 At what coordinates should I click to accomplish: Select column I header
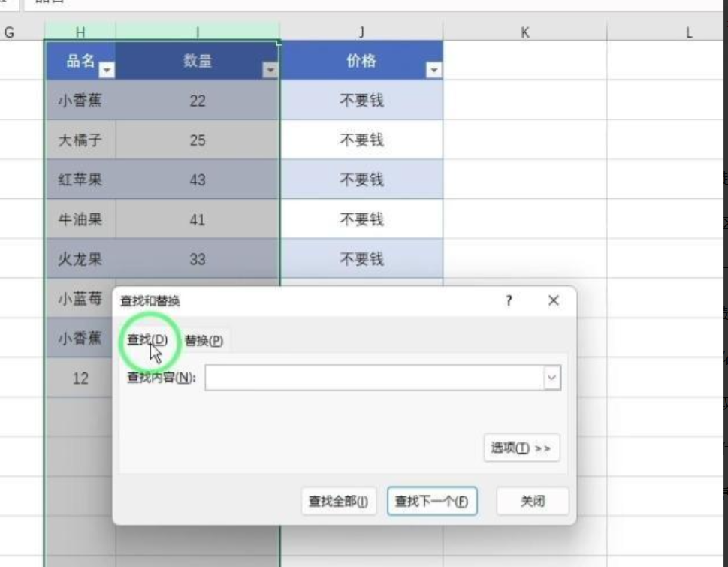(198, 32)
